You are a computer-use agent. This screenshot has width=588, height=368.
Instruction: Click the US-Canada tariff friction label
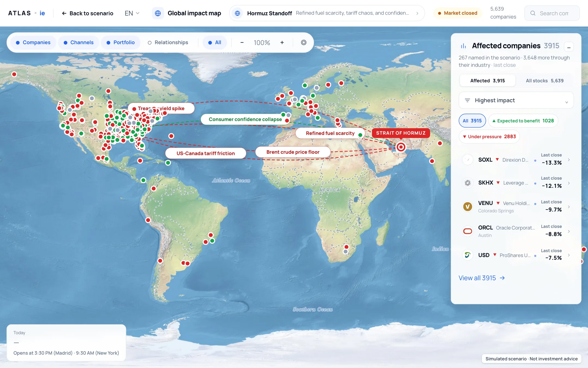pos(206,153)
